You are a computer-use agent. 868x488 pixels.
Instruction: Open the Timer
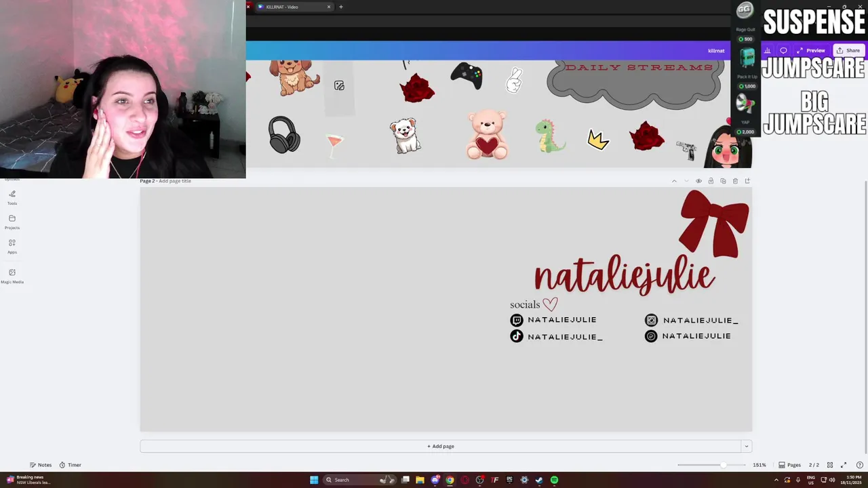70,465
